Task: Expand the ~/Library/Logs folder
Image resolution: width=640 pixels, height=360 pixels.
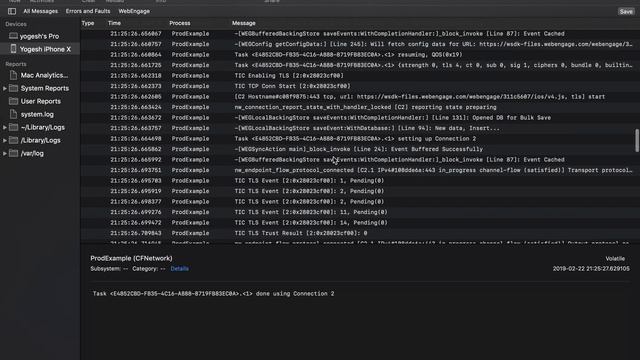Action: point(5,127)
